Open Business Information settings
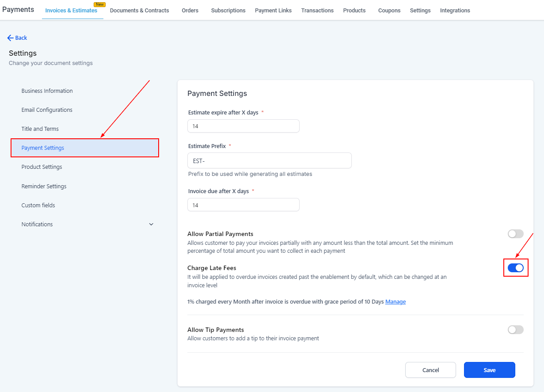Image resolution: width=544 pixels, height=392 pixels. 47,91
